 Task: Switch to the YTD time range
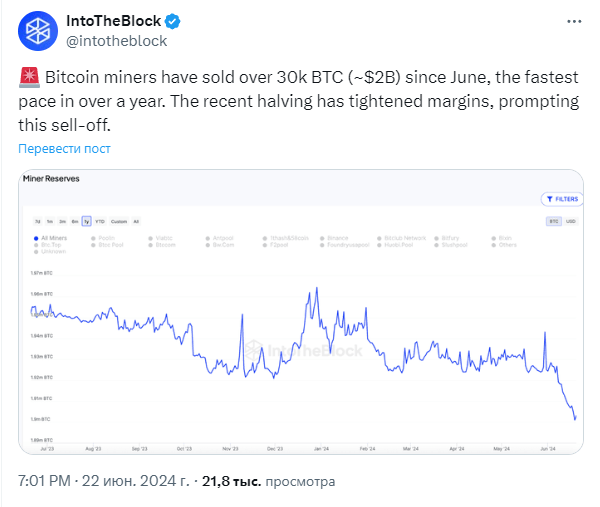coord(100,221)
